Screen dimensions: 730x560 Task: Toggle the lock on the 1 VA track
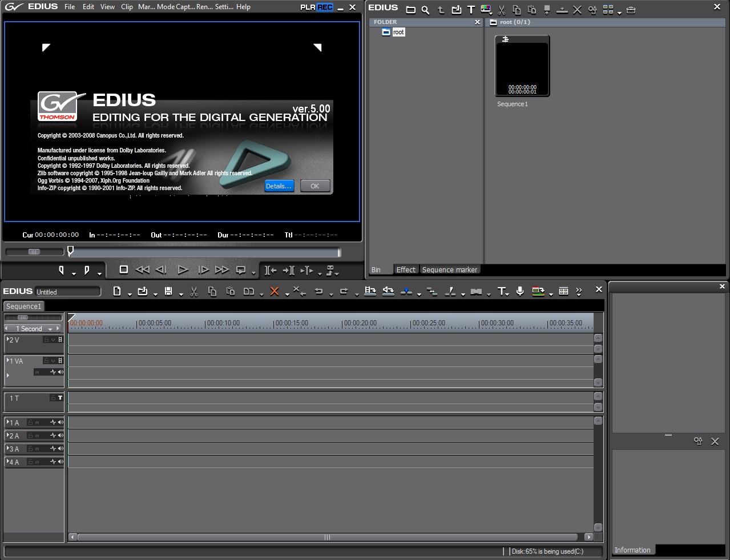click(x=47, y=361)
